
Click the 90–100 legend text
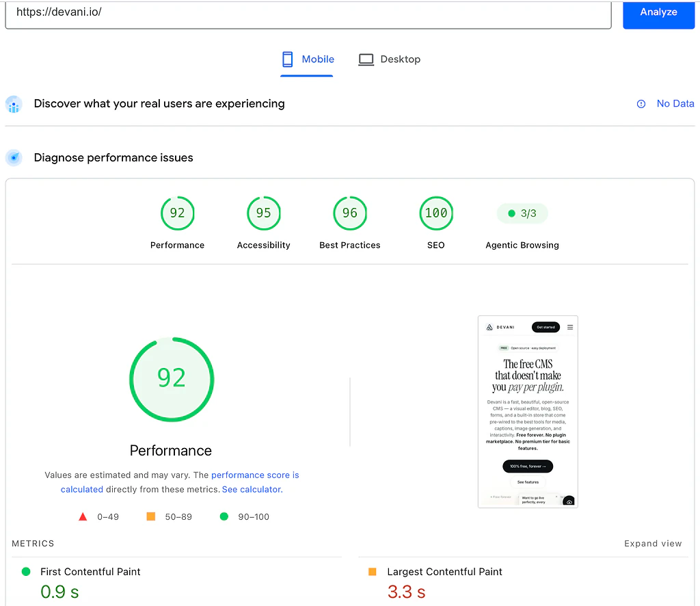pos(254,516)
